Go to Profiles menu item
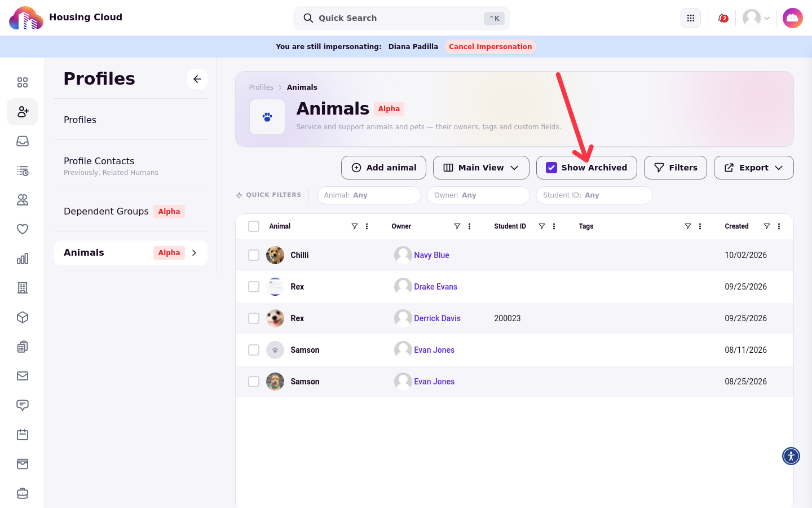This screenshot has height=508, width=812. pyautogui.click(x=131, y=120)
